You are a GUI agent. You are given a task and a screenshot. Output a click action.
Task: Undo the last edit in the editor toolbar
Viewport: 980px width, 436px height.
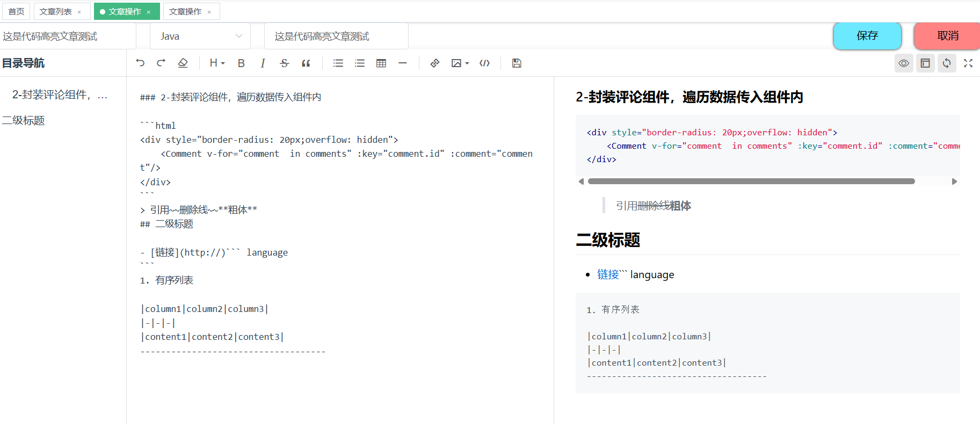pyautogui.click(x=140, y=63)
